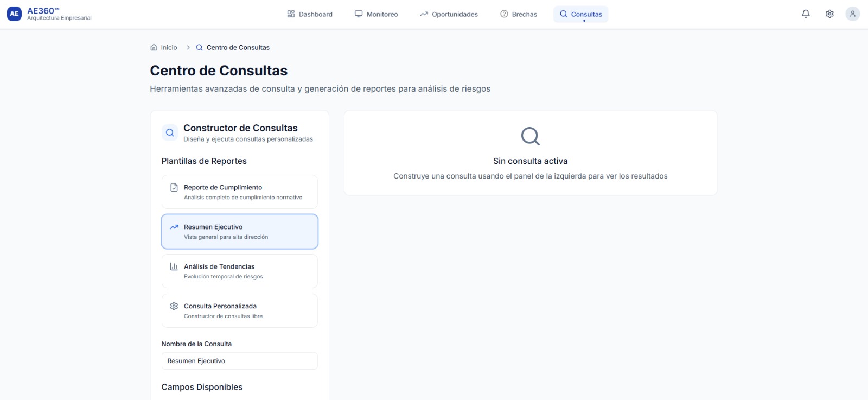The image size is (868, 400).
Task: Switch to the Monitoreo tab
Action: click(x=376, y=14)
